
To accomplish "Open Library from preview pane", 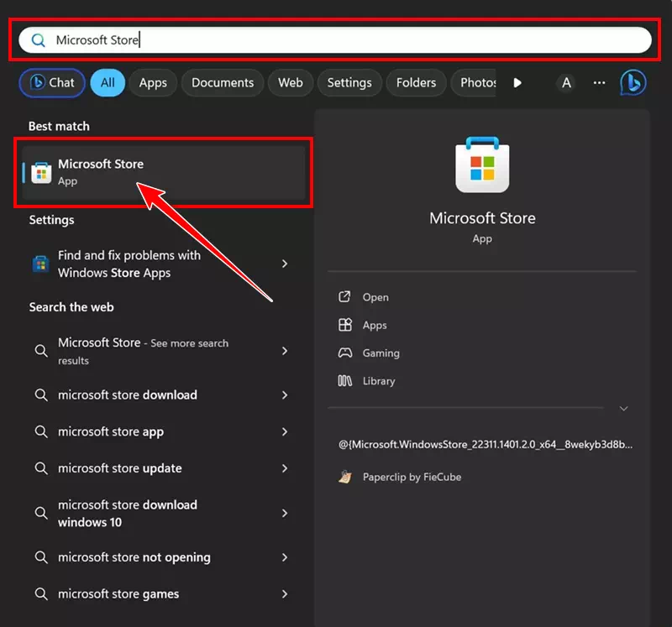I will point(379,381).
